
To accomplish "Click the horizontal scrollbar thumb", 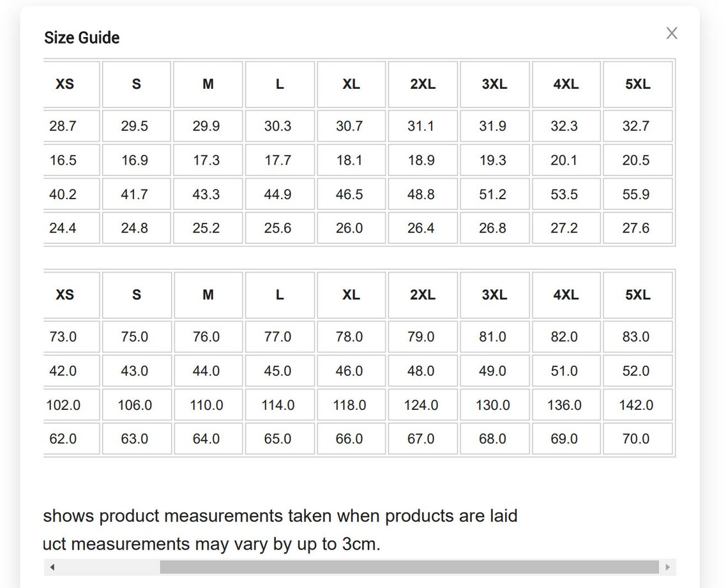I will point(409,567).
